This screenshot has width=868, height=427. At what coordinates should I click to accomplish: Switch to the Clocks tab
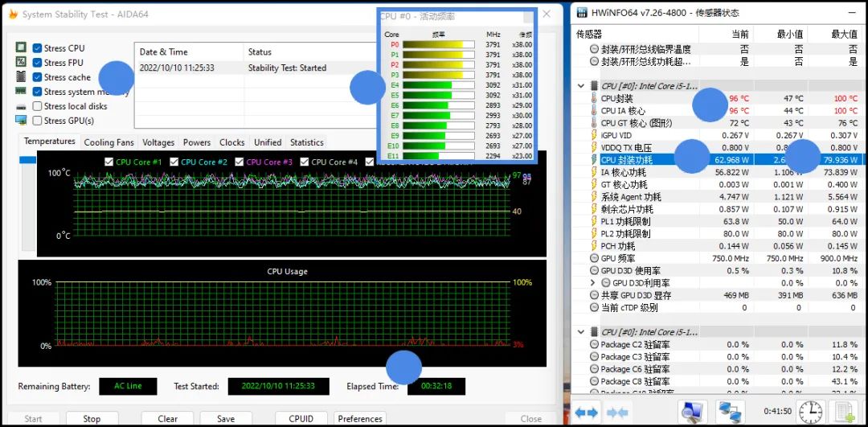tap(232, 142)
